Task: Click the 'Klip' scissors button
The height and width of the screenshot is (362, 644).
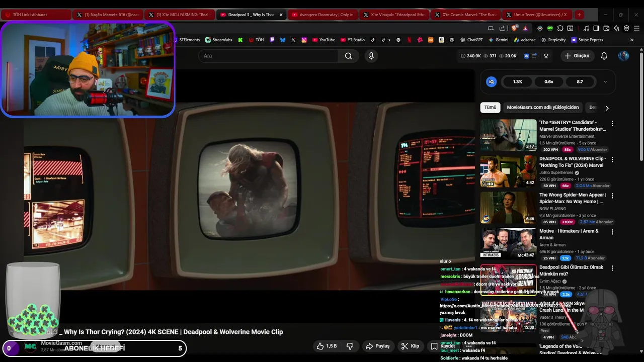Action: (x=410, y=346)
